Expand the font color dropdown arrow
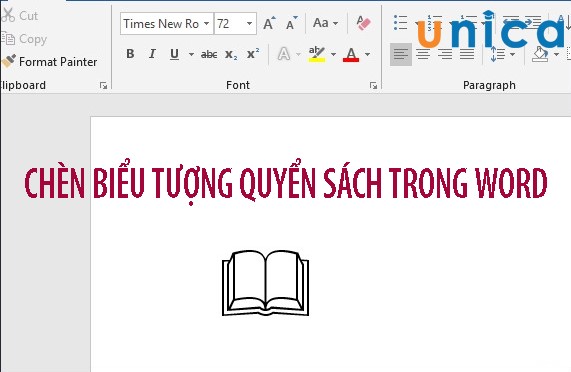Viewport: 571px width, 372px height. pos(367,55)
